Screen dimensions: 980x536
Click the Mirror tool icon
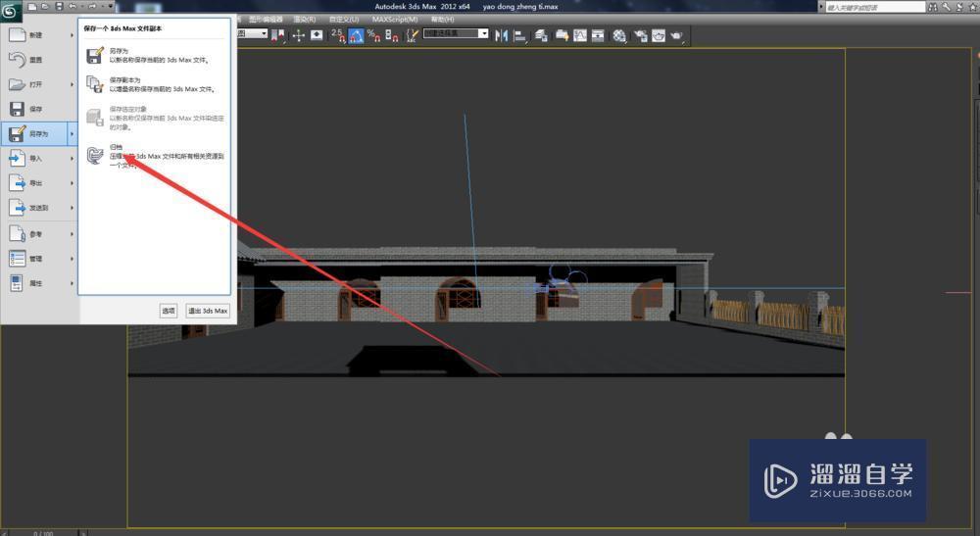point(501,35)
